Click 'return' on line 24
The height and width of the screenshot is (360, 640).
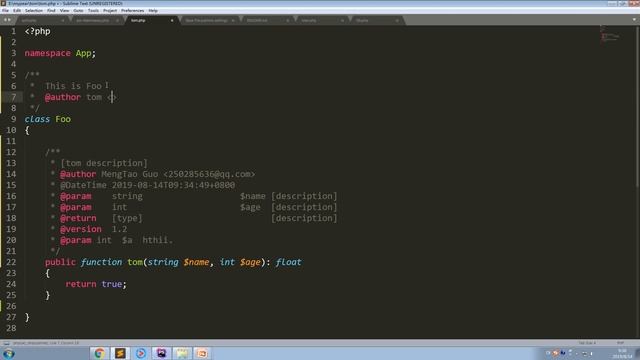click(x=81, y=284)
